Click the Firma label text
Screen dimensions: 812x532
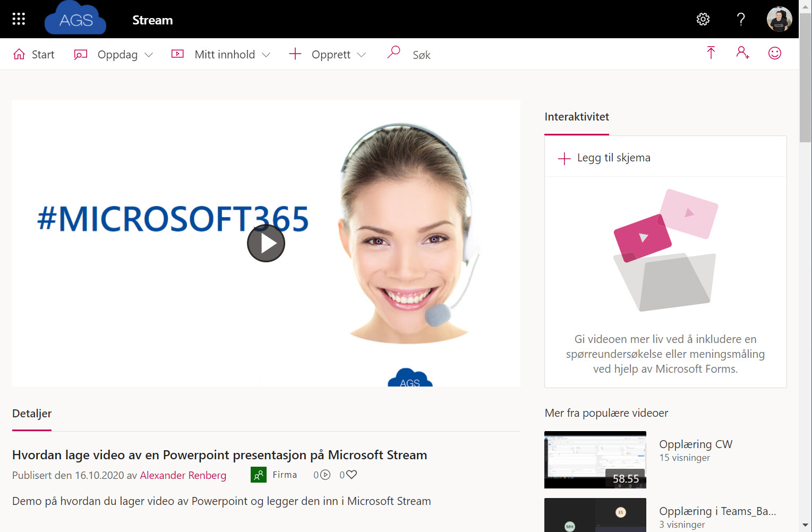click(285, 475)
